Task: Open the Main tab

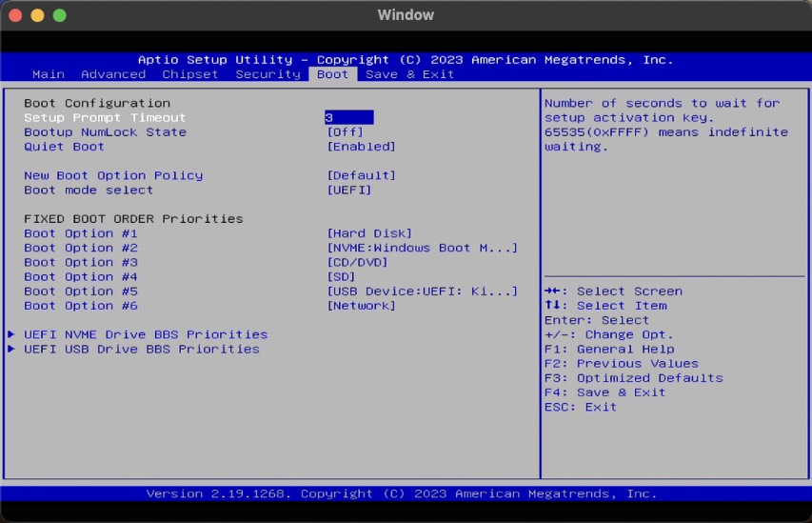Action: tap(49, 74)
